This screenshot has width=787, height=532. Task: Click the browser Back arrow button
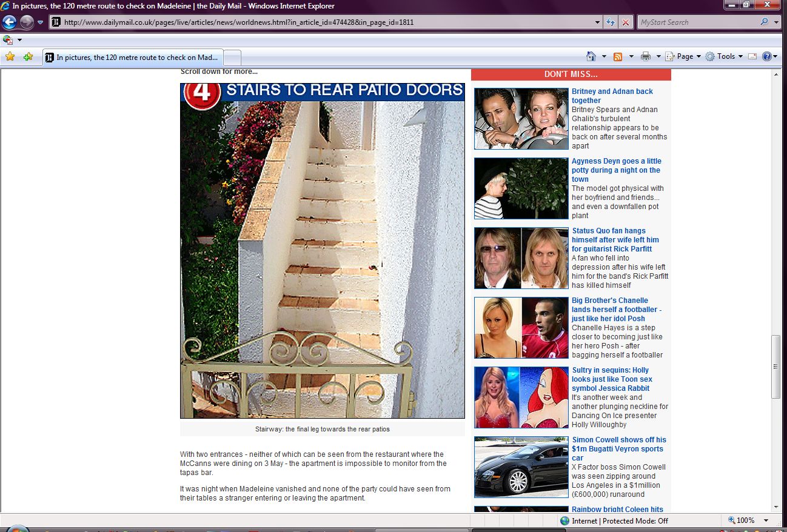(10, 22)
